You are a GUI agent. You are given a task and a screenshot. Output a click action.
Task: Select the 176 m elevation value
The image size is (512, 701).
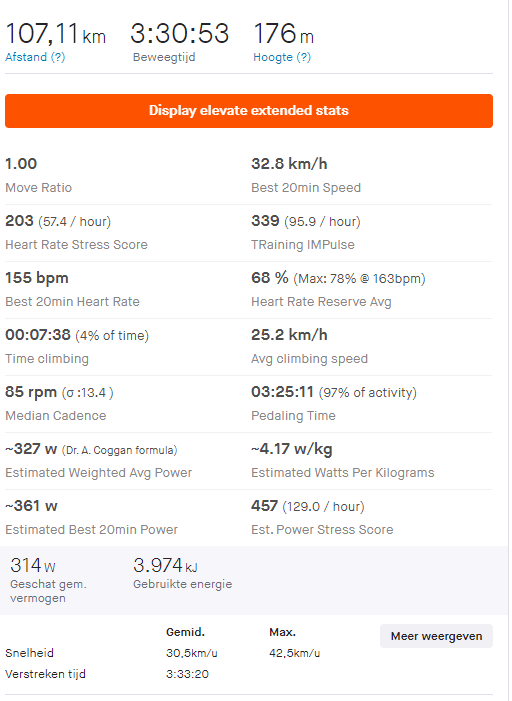[x=284, y=34]
